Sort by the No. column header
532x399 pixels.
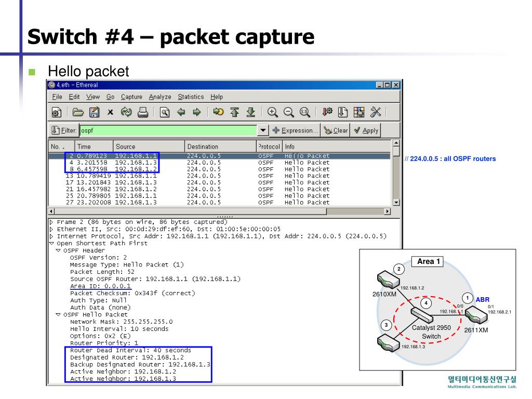click(61, 147)
